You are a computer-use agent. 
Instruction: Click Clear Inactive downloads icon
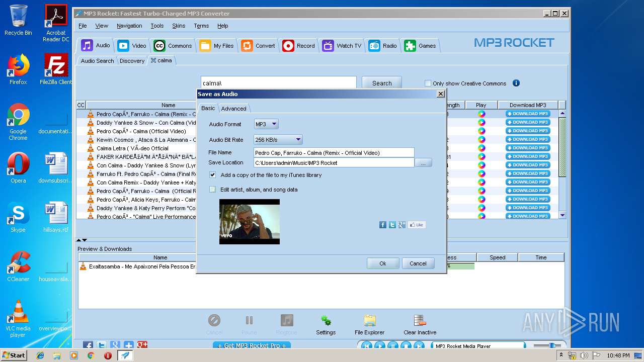(420, 325)
